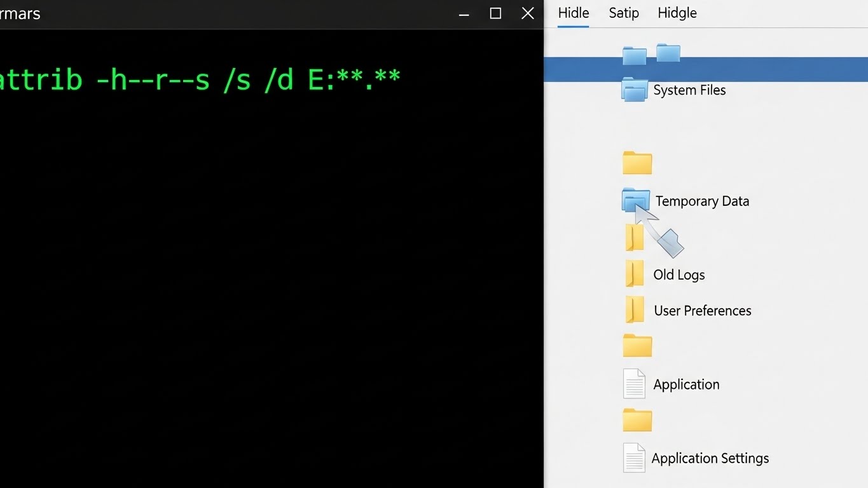Select the Temporary Data folder icon
The image size is (868, 488).
pos(635,200)
